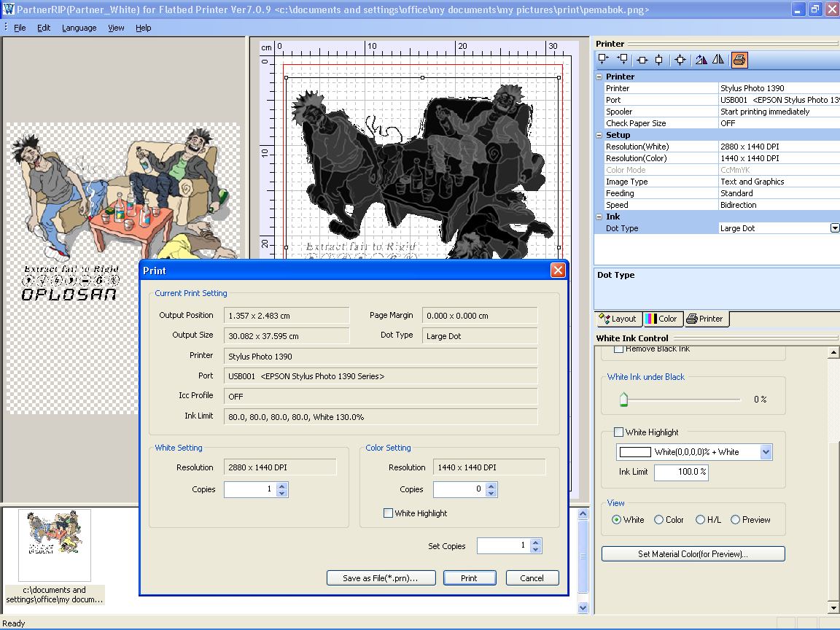Image resolution: width=840 pixels, height=630 pixels.
Task: Click the Cancel button
Action: [532, 578]
